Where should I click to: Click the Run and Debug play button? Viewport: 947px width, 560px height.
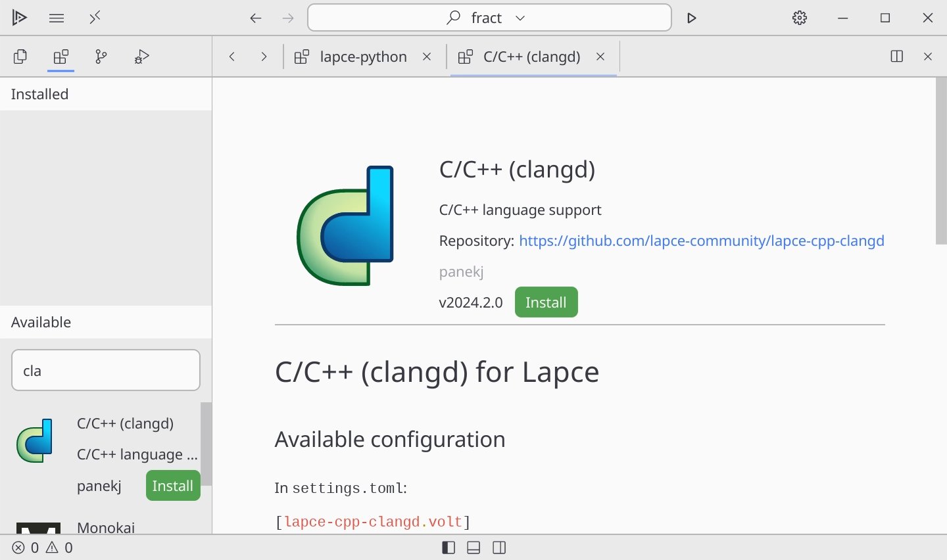(691, 18)
